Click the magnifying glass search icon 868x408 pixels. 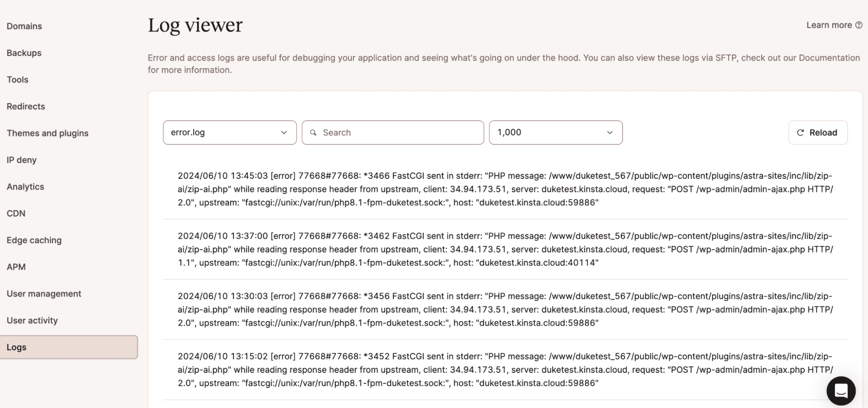tap(313, 133)
